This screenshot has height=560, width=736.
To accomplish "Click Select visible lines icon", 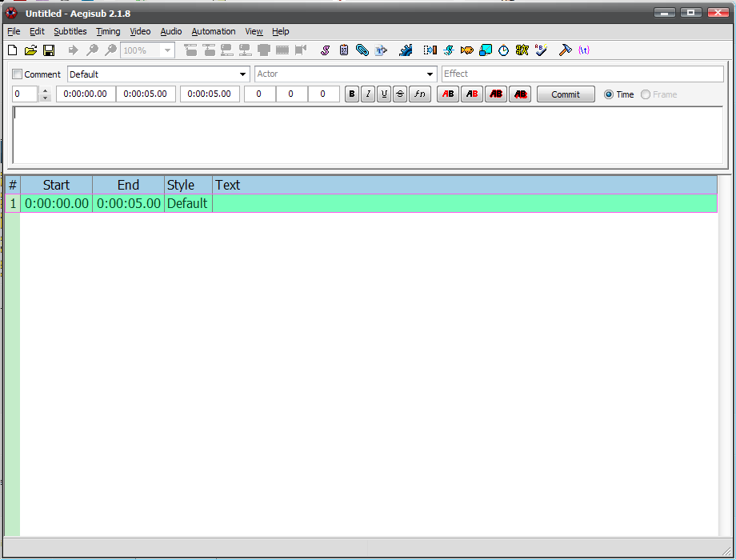I will (x=264, y=50).
